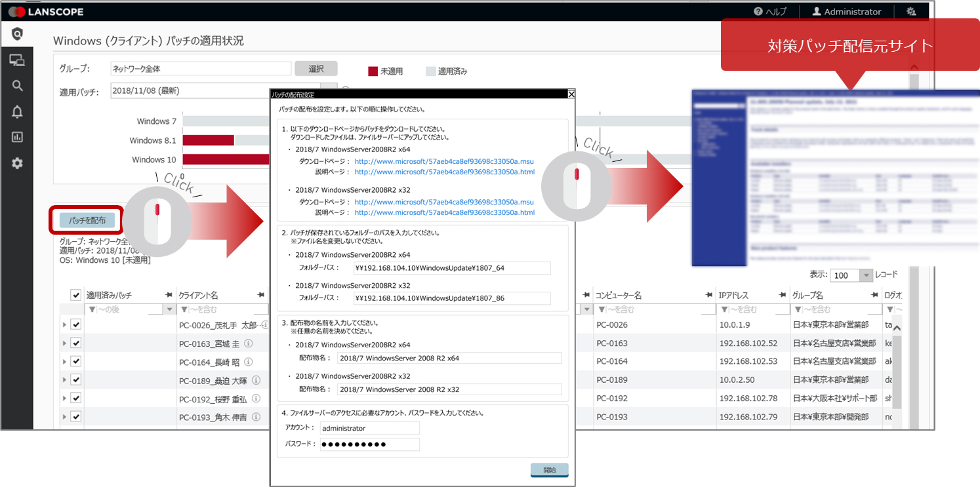The width and height of the screenshot is (980, 487).
Task: Close the パッチの配布設定 dialog
Action: point(571,94)
